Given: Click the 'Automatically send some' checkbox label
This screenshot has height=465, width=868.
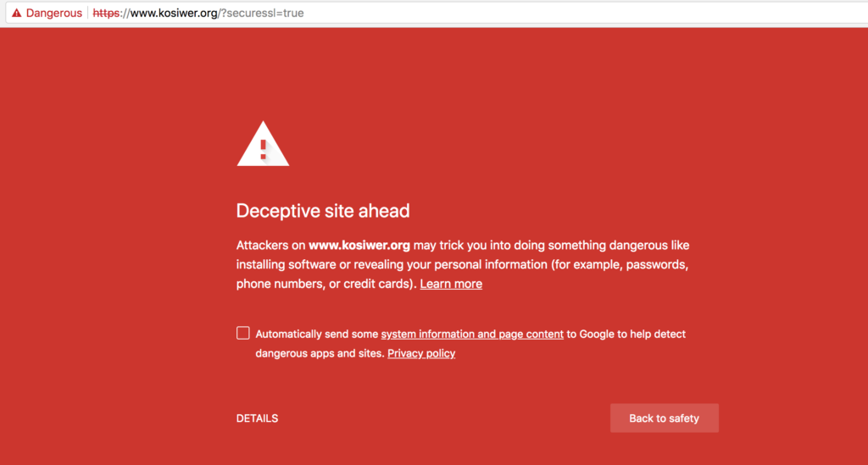Looking at the screenshot, I should pyautogui.click(x=317, y=334).
